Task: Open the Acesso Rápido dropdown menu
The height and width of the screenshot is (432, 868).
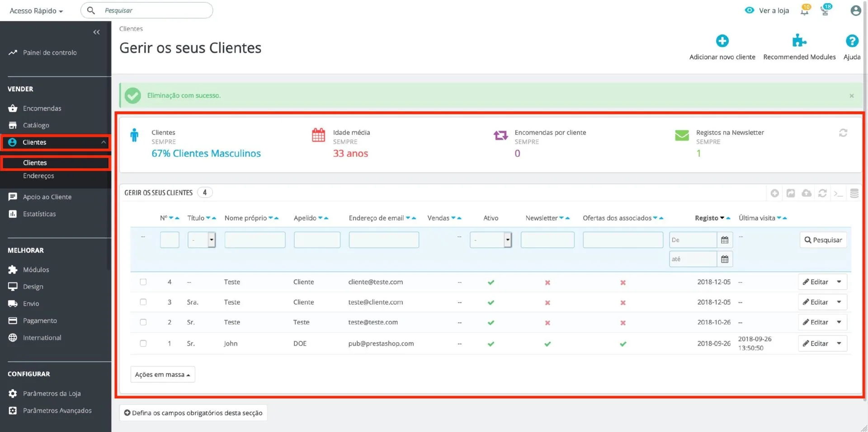Action: (x=36, y=11)
